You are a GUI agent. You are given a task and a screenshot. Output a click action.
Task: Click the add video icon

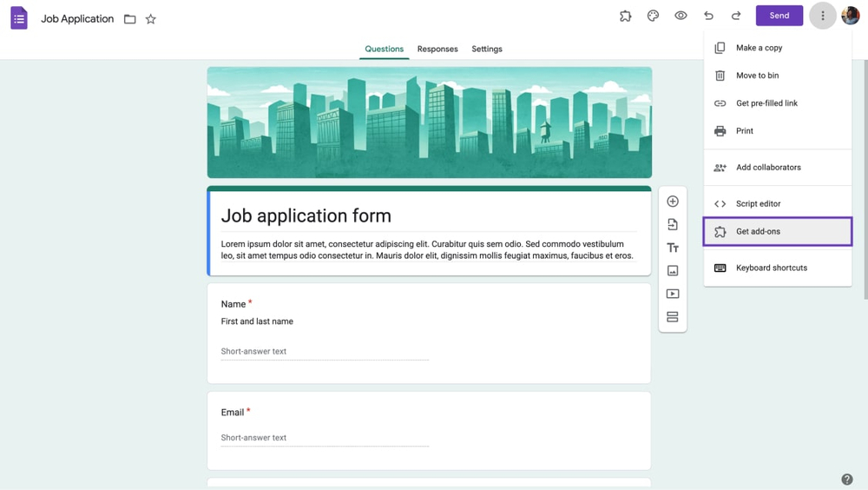click(673, 294)
